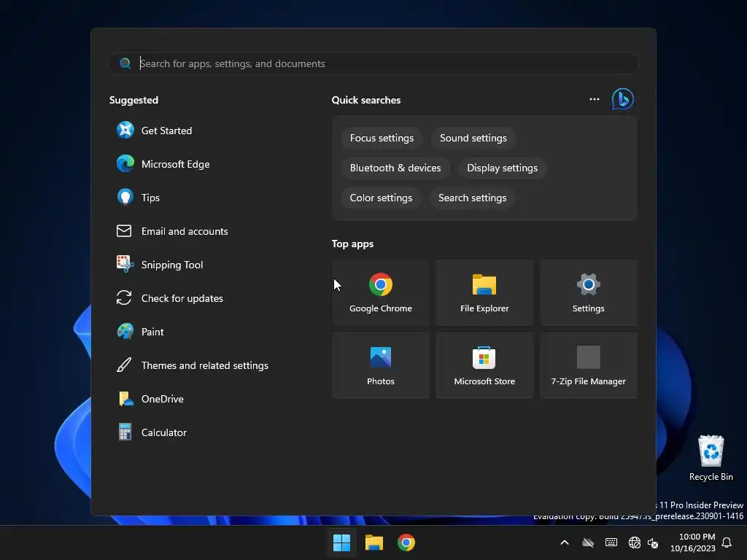Launch OneDrive from the Suggested list
This screenshot has width=747, height=560.
tap(150, 399)
